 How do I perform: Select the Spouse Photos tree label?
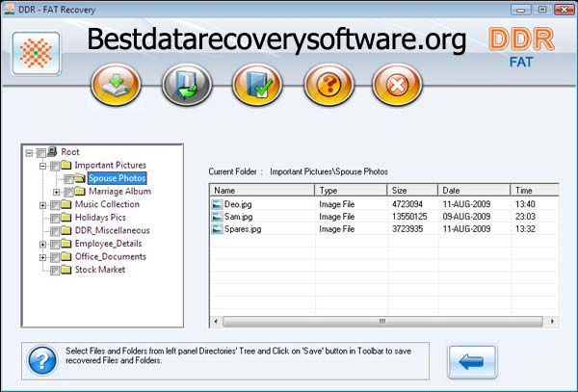pos(118,178)
